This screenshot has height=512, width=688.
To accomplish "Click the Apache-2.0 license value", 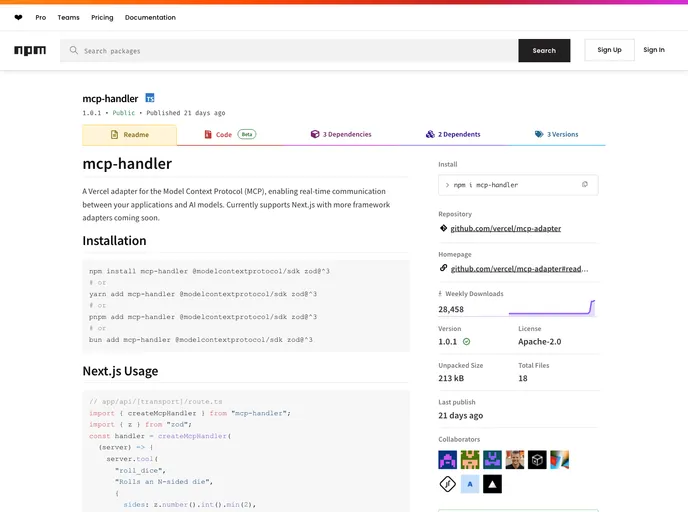I will [540, 342].
